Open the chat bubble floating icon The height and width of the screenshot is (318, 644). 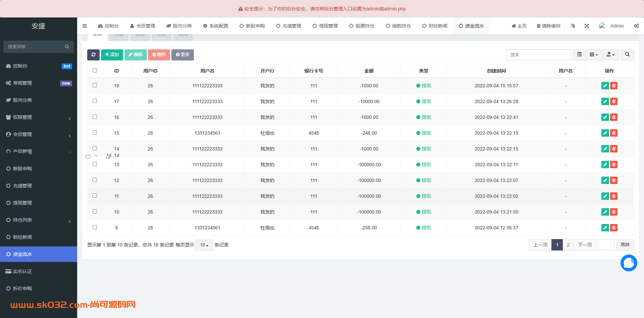(x=629, y=263)
